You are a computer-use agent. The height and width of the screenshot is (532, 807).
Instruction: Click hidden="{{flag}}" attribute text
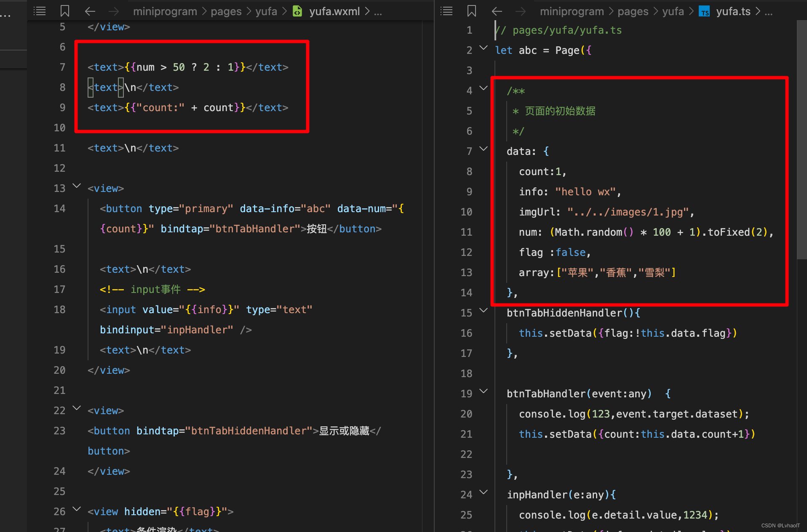pyautogui.click(x=176, y=511)
